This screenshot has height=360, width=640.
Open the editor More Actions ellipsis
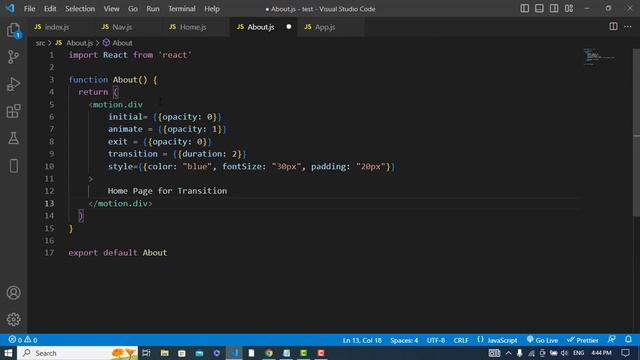pyautogui.click(x=628, y=27)
